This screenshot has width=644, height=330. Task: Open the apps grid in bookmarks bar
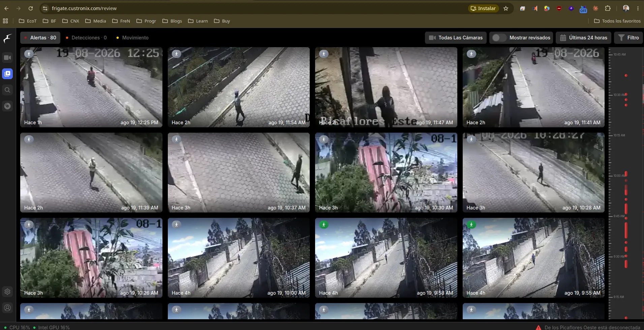tap(5, 21)
